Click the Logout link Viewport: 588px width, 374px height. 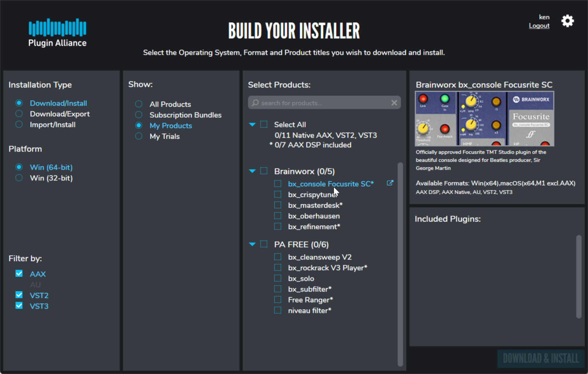coord(539,26)
